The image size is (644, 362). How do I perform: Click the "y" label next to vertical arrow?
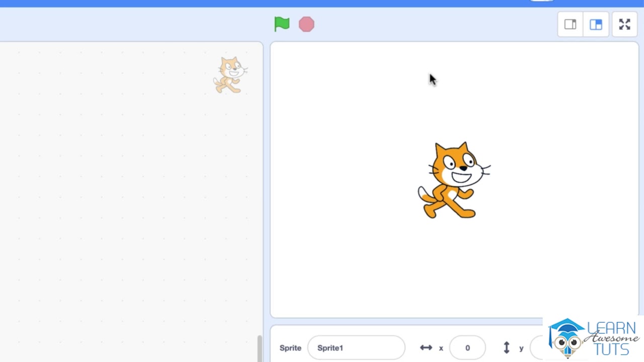tap(521, 348)
